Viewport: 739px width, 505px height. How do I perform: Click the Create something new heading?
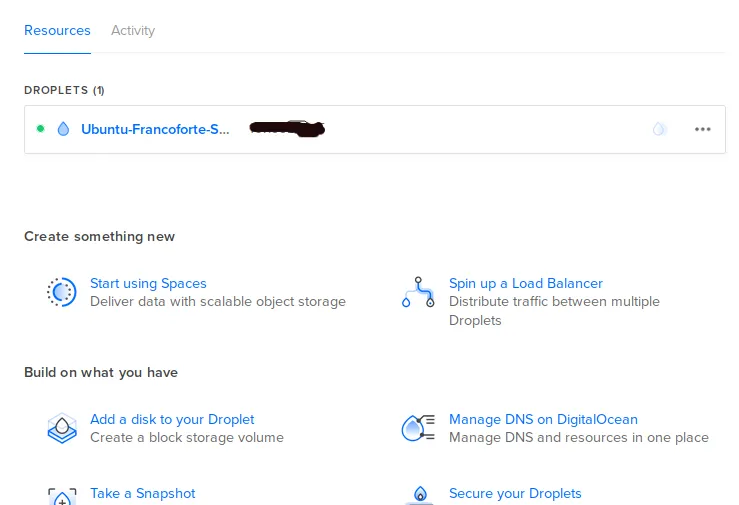coord(99,236)
